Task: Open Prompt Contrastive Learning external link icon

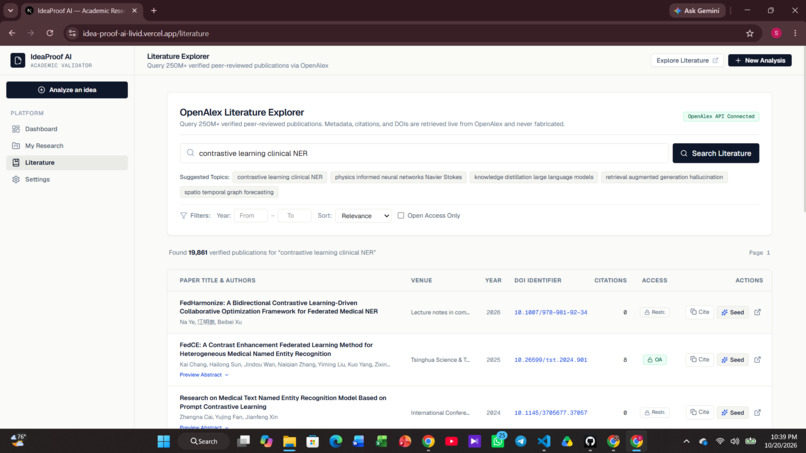Action: (x=757, y=412)
